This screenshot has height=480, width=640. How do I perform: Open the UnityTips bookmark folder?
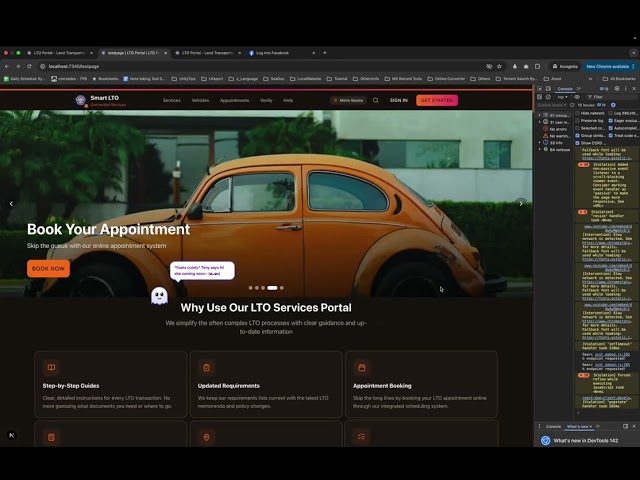[184, 78]
